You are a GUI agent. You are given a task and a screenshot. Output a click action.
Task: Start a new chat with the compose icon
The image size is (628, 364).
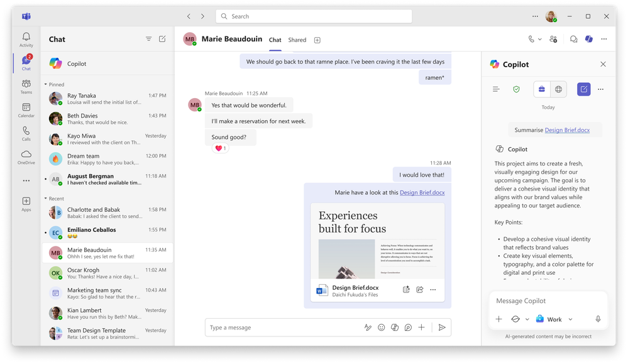pos(162,38)
